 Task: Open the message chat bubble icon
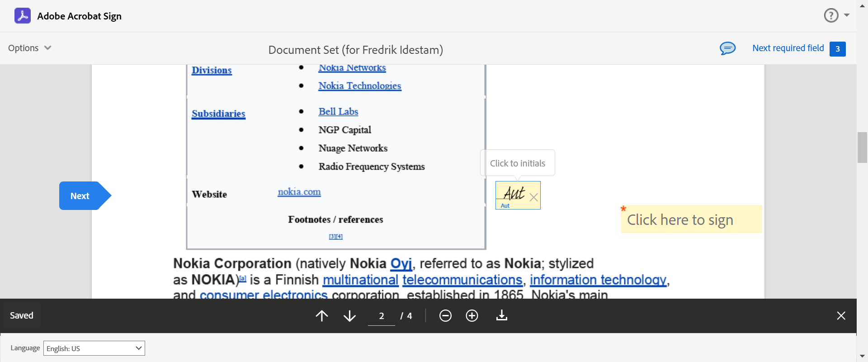727,48
